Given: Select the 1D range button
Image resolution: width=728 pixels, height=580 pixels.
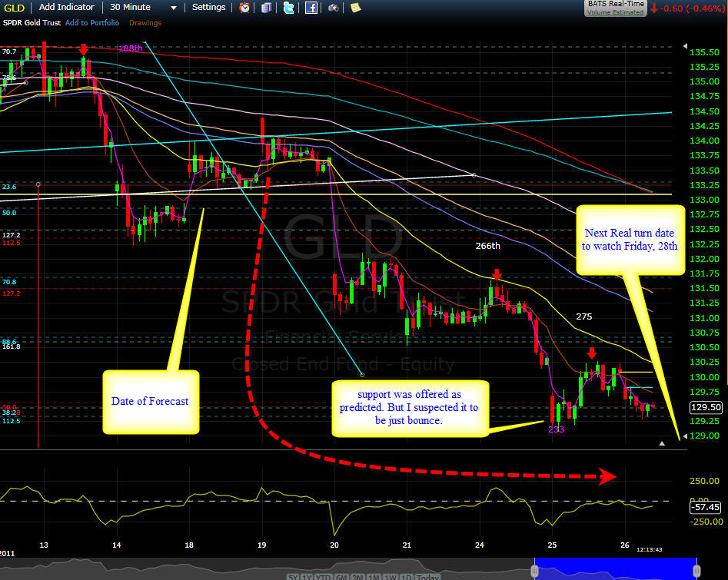Looking at the screenshot, I should (406, 577).
